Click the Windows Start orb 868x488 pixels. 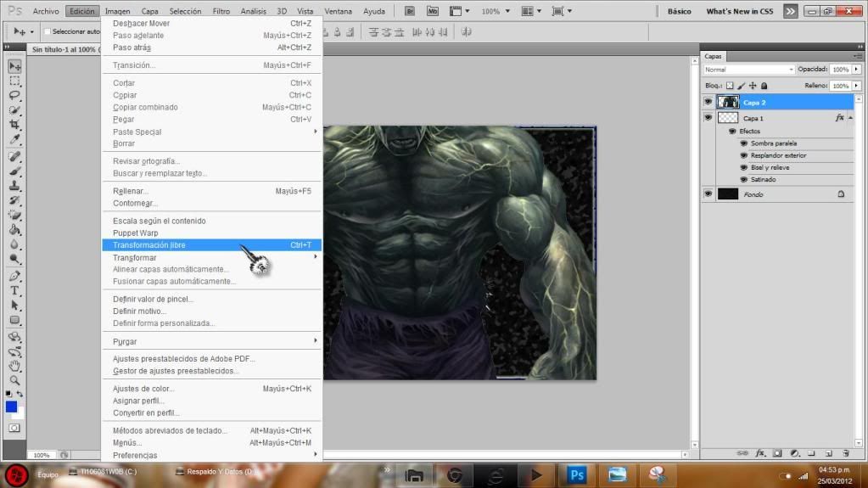tap(17, 475)
